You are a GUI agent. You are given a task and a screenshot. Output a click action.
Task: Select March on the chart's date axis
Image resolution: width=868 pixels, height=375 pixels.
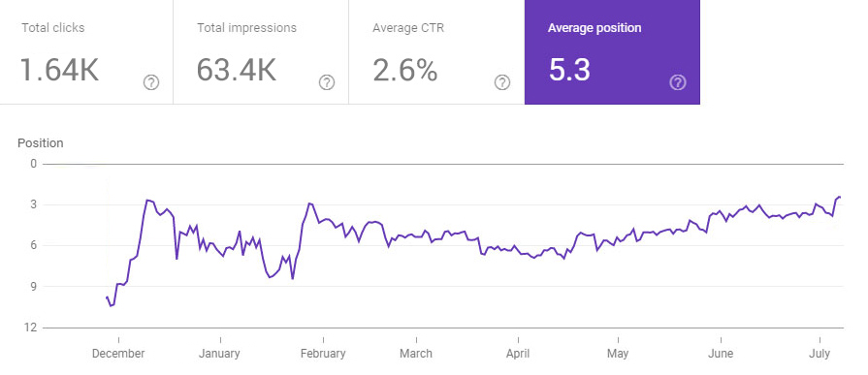(x=416, y=354)
